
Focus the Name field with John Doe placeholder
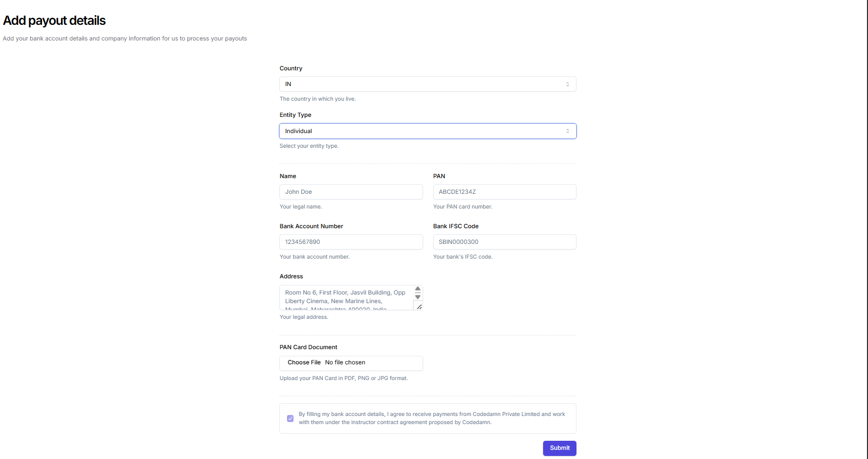[x=351, y=192]
